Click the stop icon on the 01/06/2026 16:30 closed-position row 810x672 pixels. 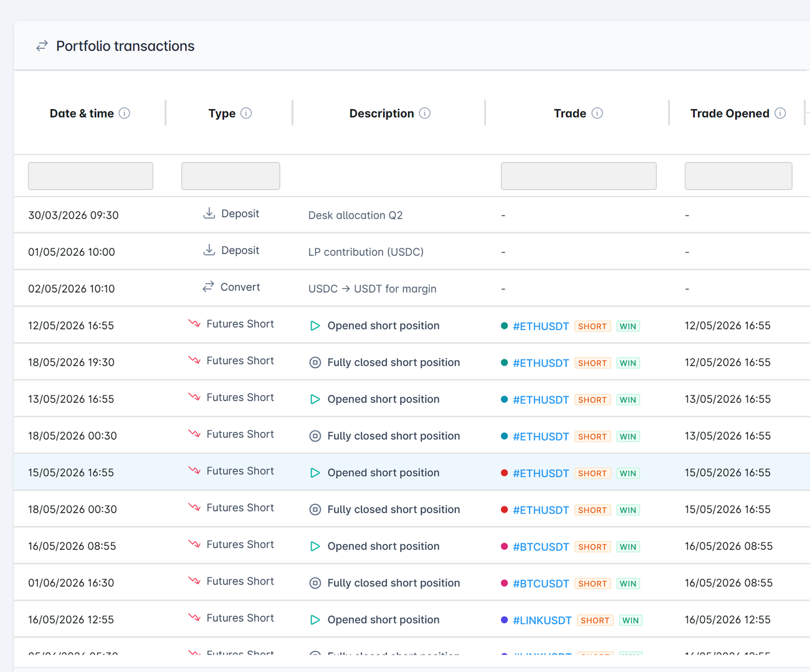click(x=315, y=583)
